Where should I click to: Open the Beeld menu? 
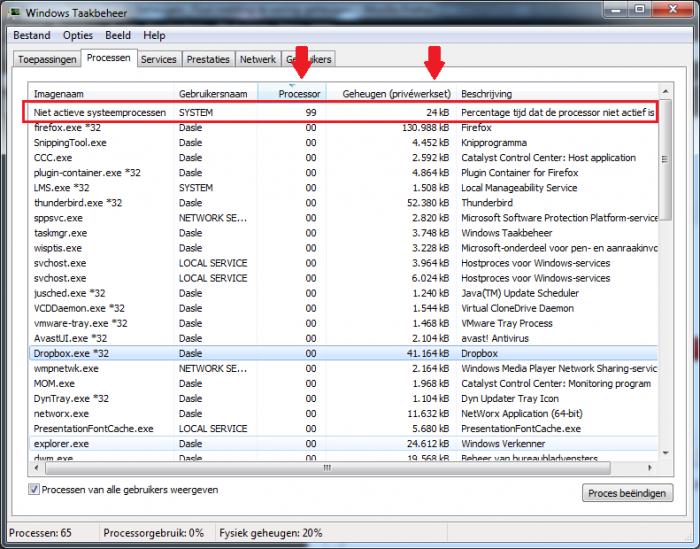118,35
